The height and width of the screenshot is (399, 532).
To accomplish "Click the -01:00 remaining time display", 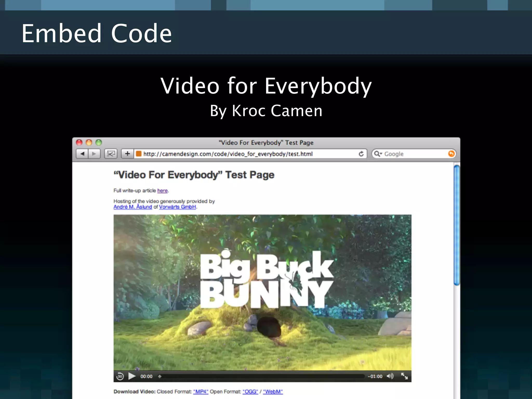I will coord(375,376).
